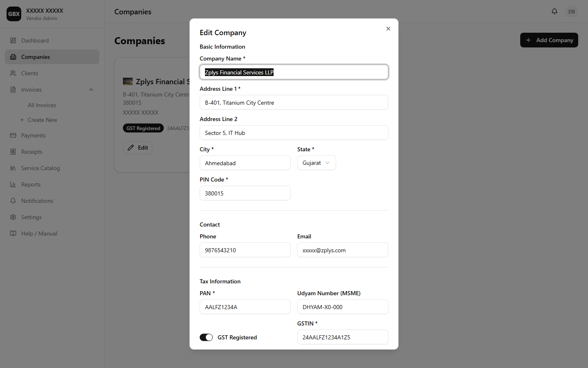Close the Edit Company dialog

(388, 29)
